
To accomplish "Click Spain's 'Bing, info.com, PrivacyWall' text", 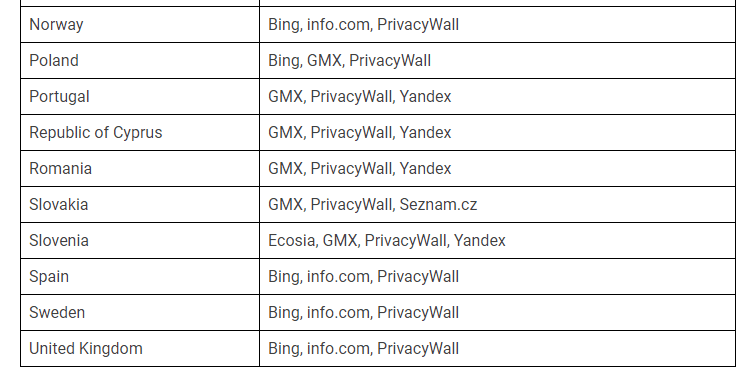I will click(x=363, y=277).
